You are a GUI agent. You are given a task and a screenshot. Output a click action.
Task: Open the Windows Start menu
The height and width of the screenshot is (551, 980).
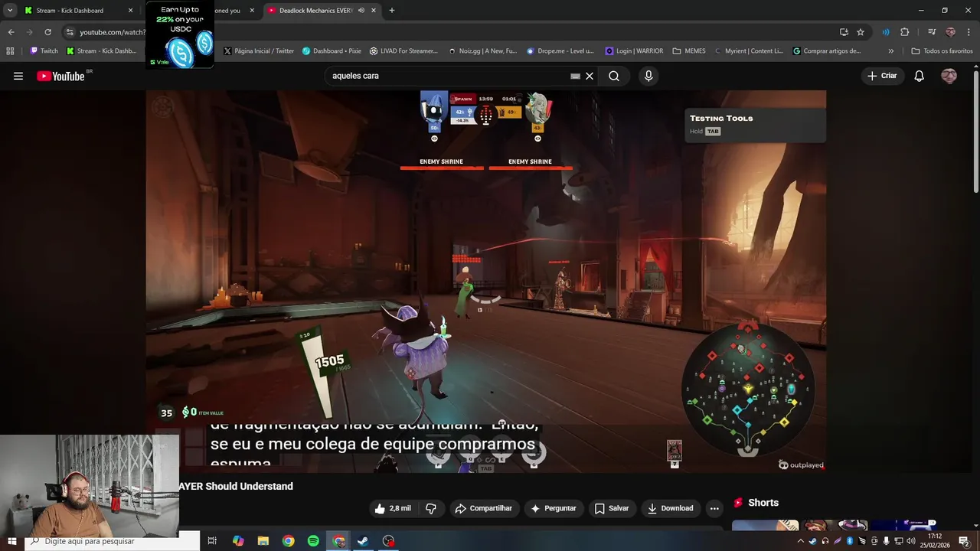click(11, 541)
